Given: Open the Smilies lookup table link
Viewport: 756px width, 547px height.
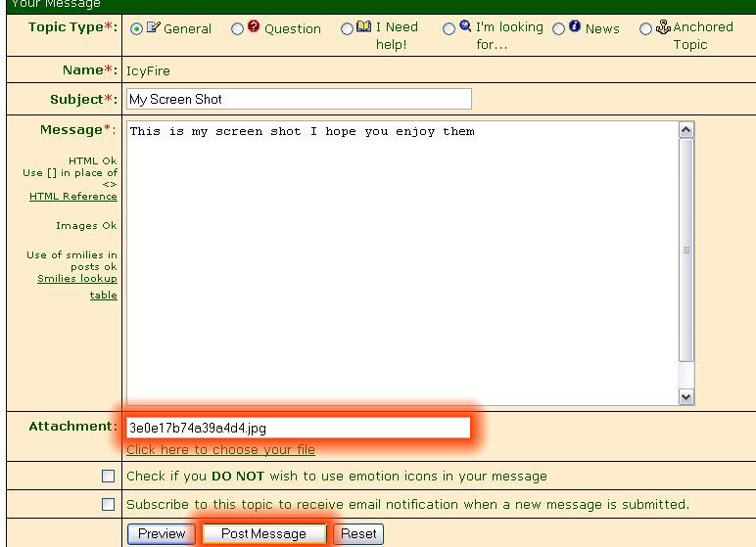Looking at the screenshot, I should pyautogui.click(x=77, y=287).
